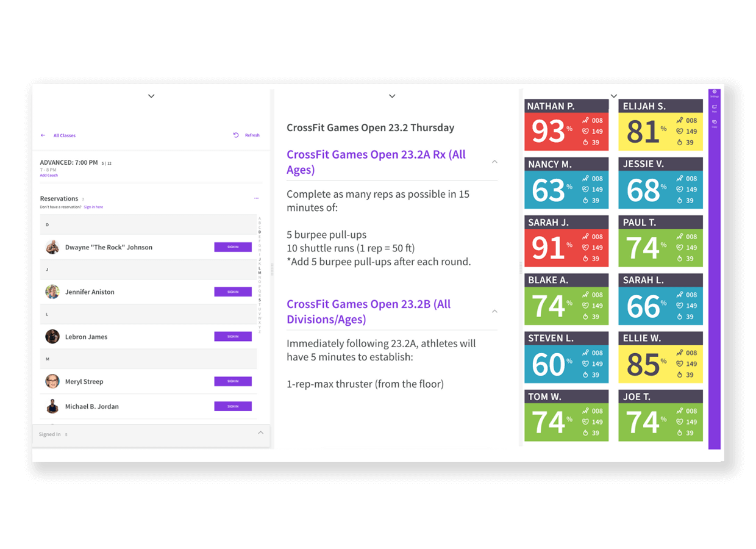Viewport: 756px width, 549px height.
Task: Select Nancy M.'s blue 63% tile
Action: click(x=566, y=183)
